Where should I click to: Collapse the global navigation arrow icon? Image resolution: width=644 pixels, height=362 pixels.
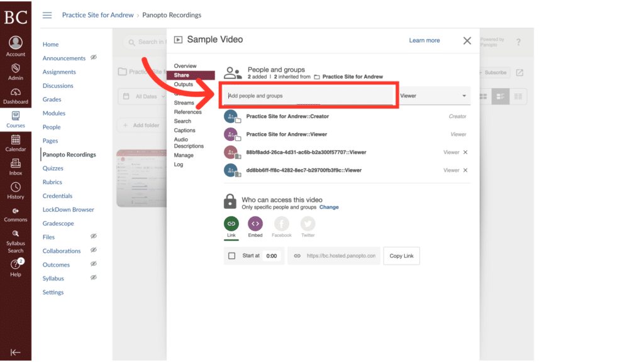coord(15,352)
